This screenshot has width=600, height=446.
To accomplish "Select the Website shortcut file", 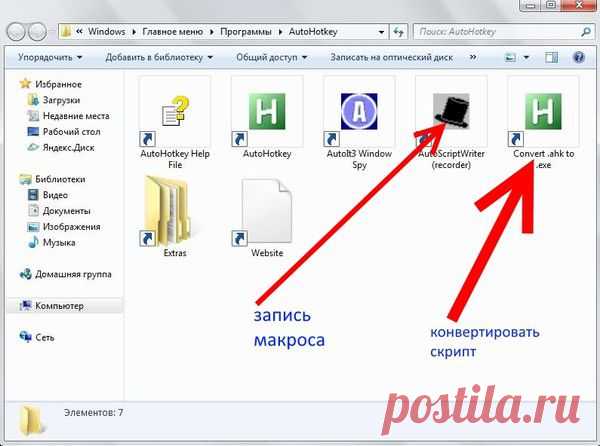I will [267, 216].
